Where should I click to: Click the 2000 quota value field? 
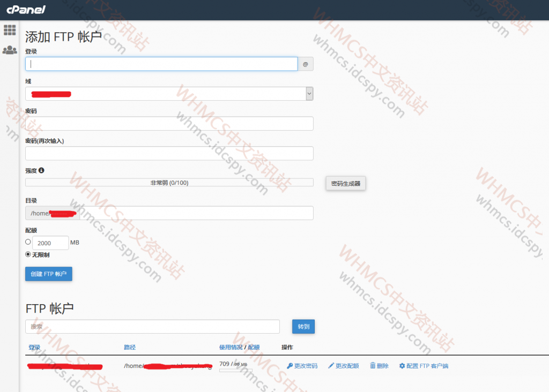[50, 243]
